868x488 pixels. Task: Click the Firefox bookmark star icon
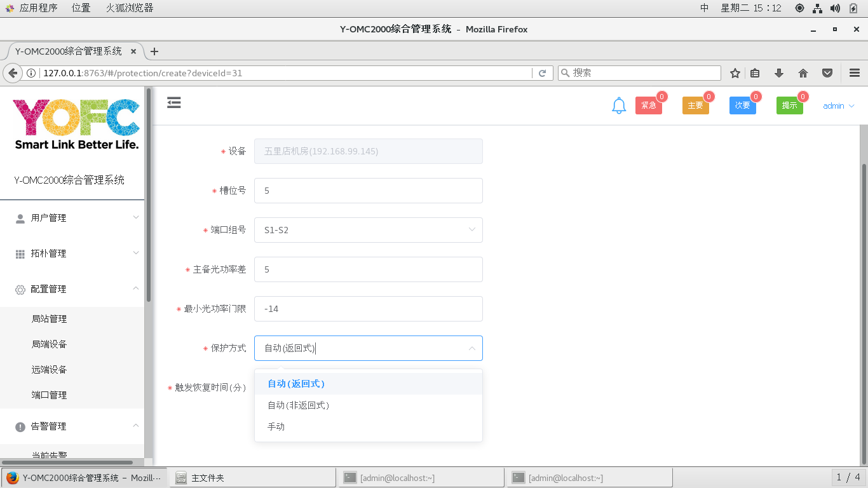point(735,73)
